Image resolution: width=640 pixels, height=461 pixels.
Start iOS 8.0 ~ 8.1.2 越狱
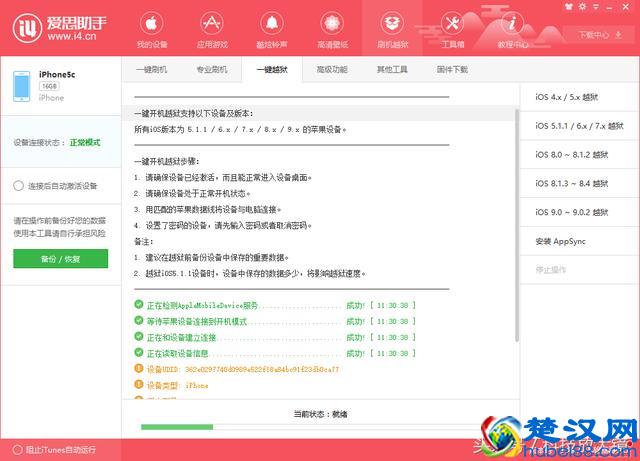click(x=580, y=155)
